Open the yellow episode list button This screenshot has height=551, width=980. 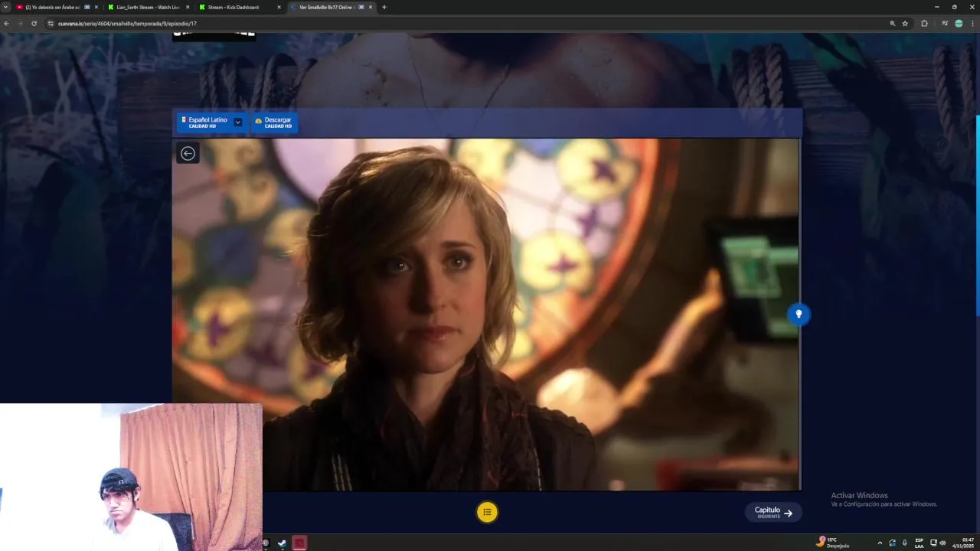click(x=487, y=512)
